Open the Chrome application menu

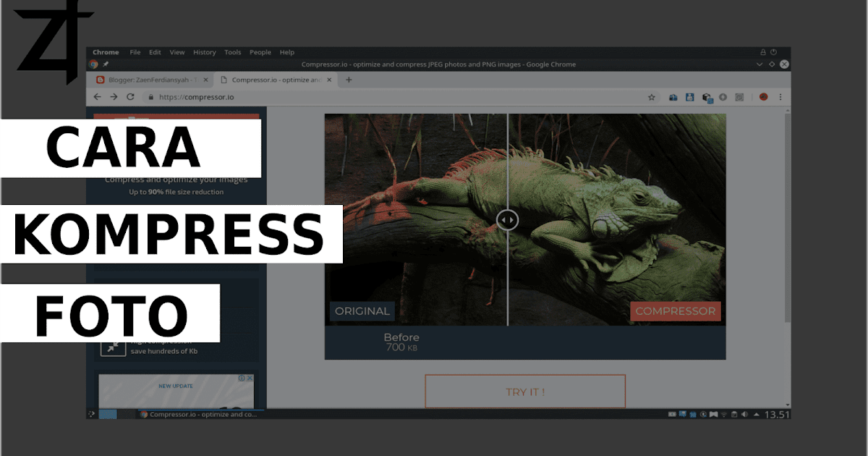[x=106, y=52]
